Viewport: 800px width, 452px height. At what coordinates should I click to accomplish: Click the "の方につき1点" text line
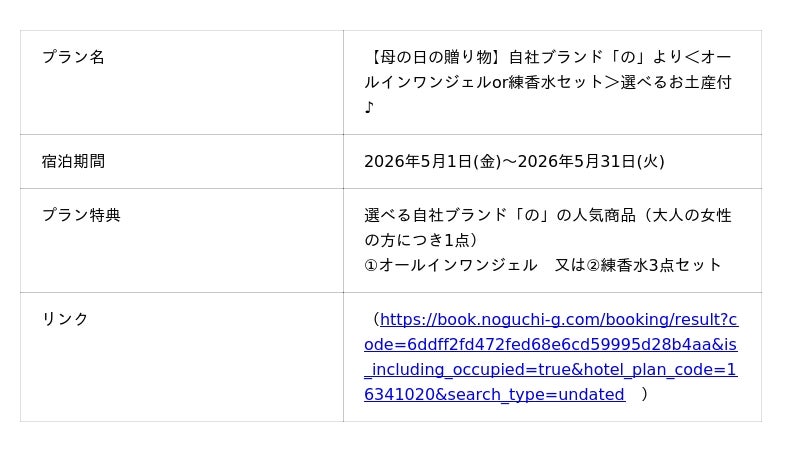pos(421,240)
